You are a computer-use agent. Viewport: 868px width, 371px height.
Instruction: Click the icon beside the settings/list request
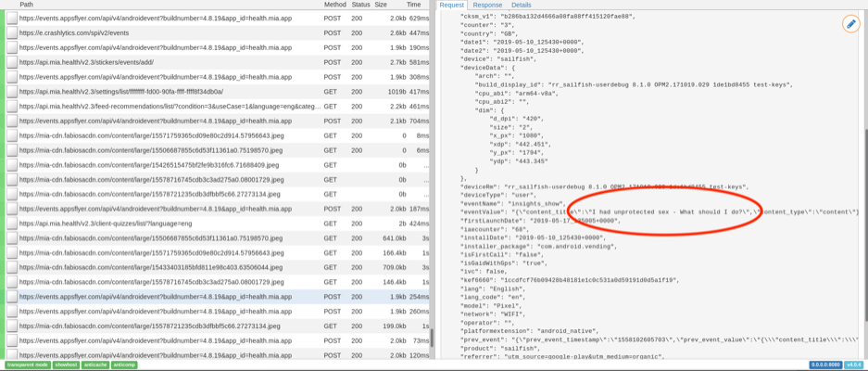pos(11,92)
